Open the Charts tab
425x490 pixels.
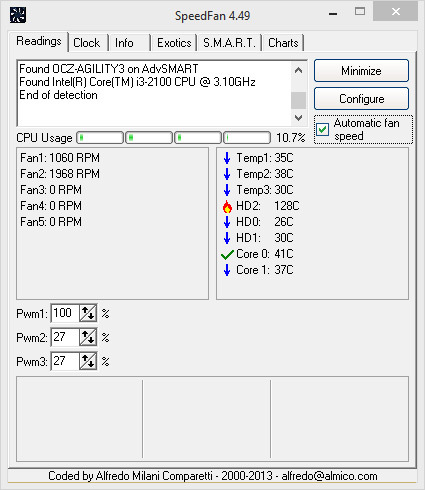click(x=283, y=43)
